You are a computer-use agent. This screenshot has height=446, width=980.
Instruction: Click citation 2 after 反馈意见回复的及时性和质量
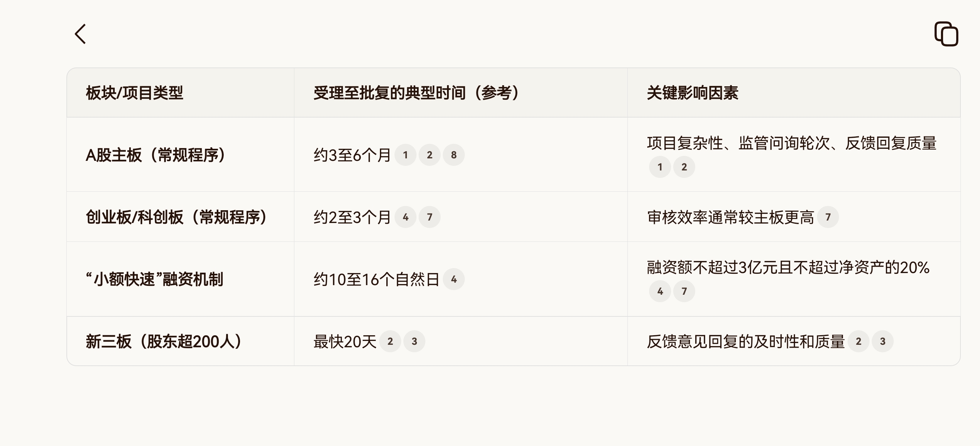(858, 341)
